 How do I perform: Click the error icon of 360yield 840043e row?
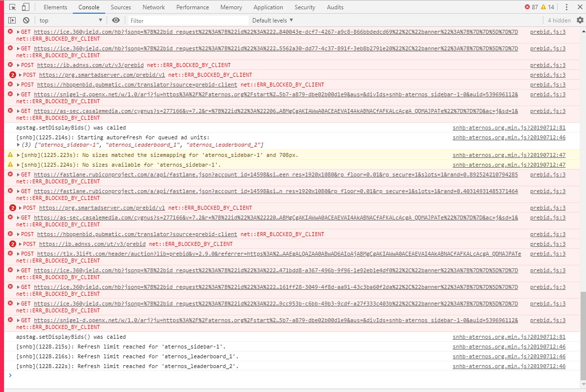tap(10, 31)
